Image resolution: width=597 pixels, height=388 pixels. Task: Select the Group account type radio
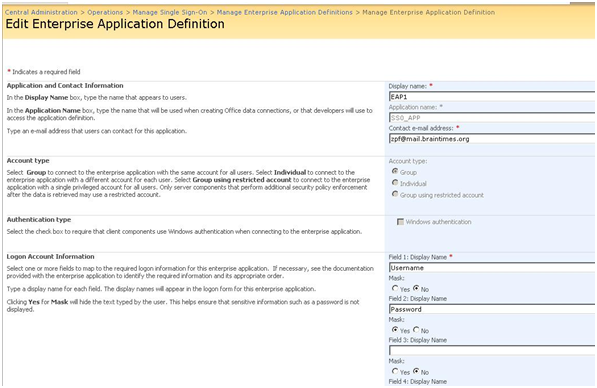(395, 171)
